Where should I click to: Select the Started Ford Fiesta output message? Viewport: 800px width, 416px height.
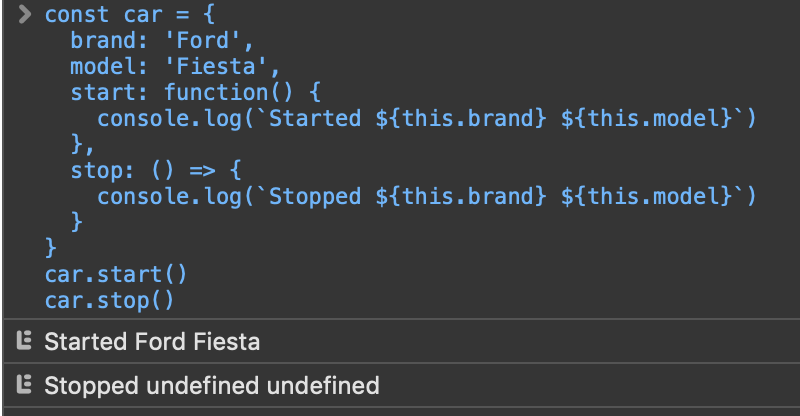point(152,342)
